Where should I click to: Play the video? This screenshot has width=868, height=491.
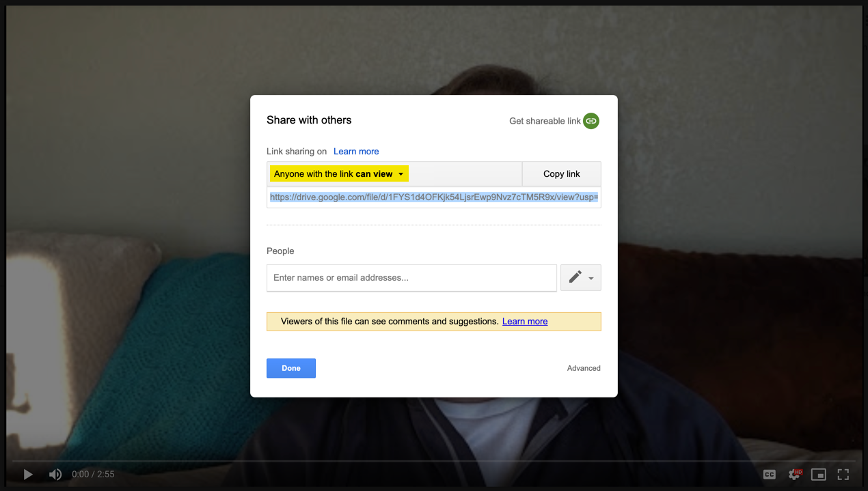pos(28,475)
